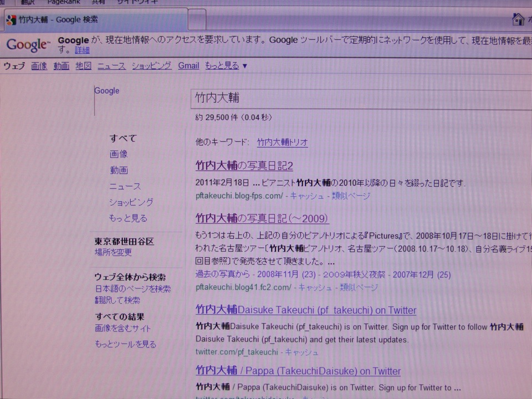This screenshot has height=399, width=532.
Task: Click the home icon in the tab bar
Action: click(518, 19)
